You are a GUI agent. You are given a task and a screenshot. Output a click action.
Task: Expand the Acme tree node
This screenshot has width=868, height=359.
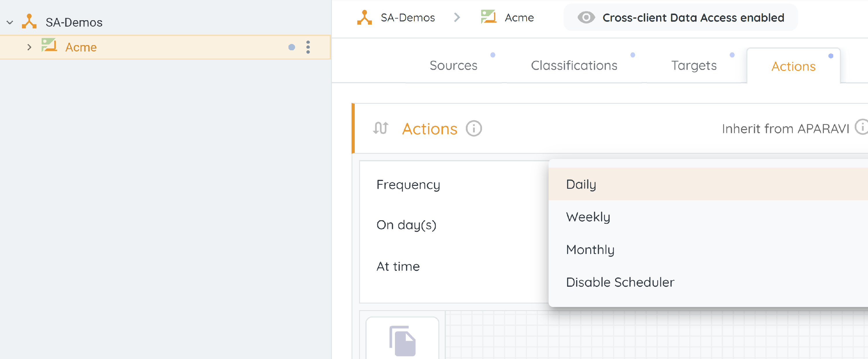(29, 47)
